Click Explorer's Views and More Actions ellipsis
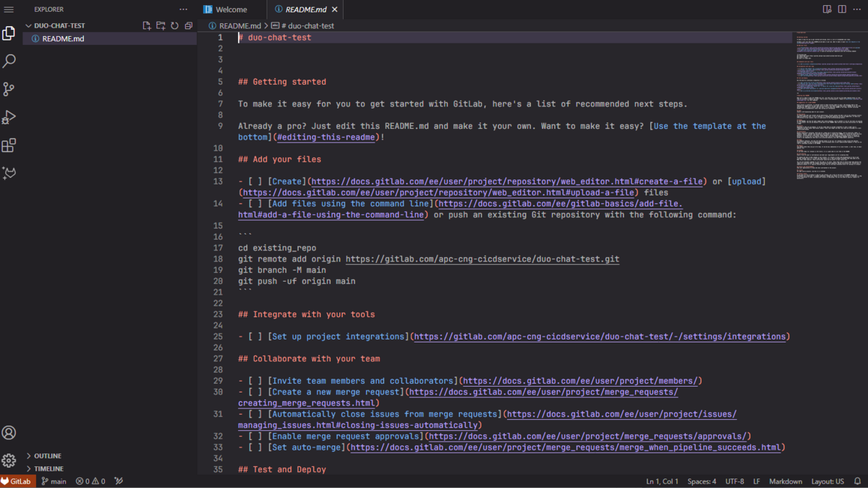The width and height of the screenshot is (868, 488). pyautogui.click(x=183, y=9)
